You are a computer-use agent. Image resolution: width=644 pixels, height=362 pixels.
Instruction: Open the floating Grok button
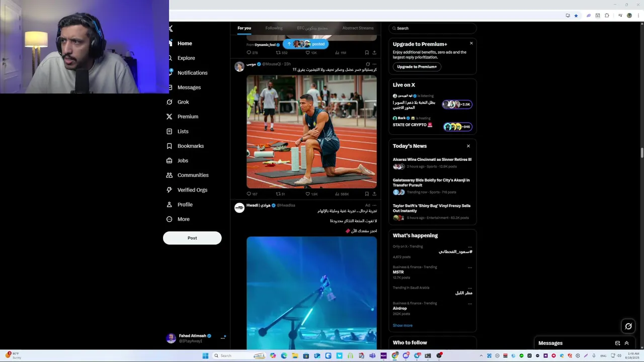628,326
